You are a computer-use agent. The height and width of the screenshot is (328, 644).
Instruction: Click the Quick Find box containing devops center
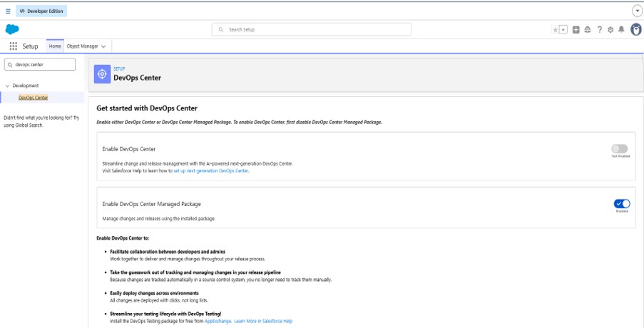pos(40,64)
